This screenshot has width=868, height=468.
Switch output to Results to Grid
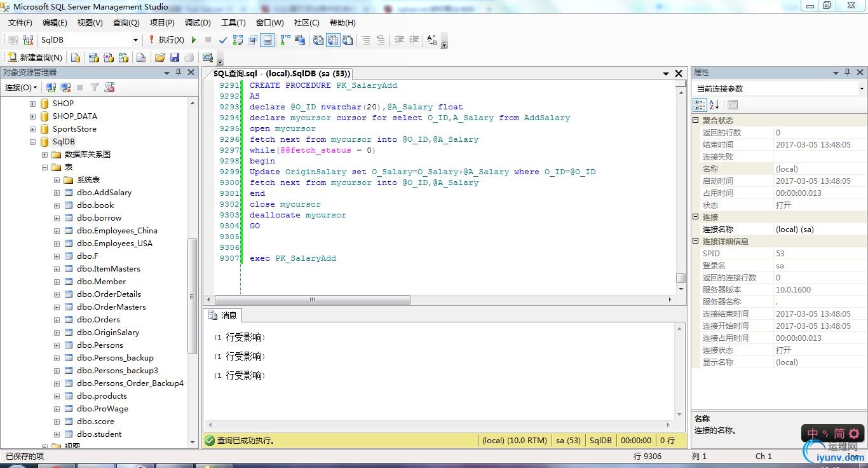pos(333,39)
